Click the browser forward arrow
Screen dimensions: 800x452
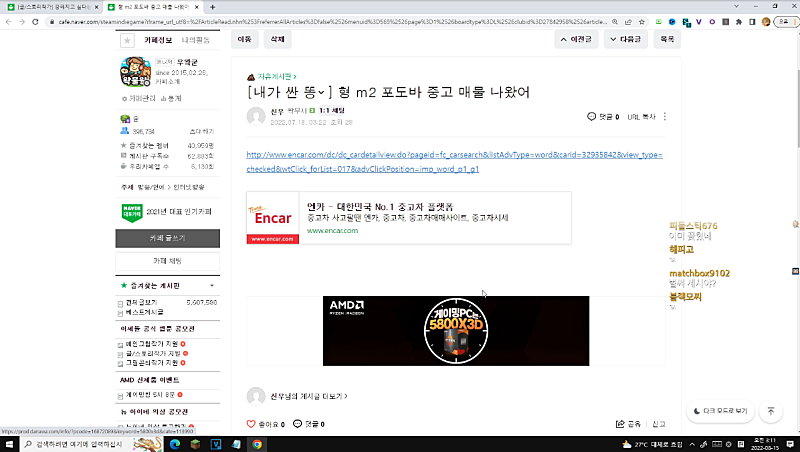[21, 22]
